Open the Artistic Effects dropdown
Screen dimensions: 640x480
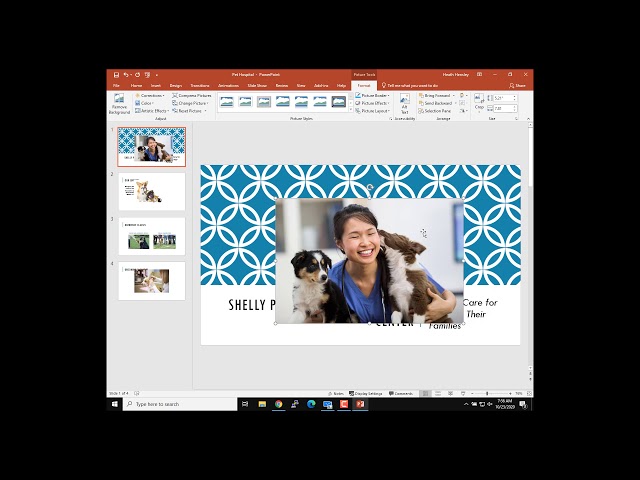click(x=152, y=111)
